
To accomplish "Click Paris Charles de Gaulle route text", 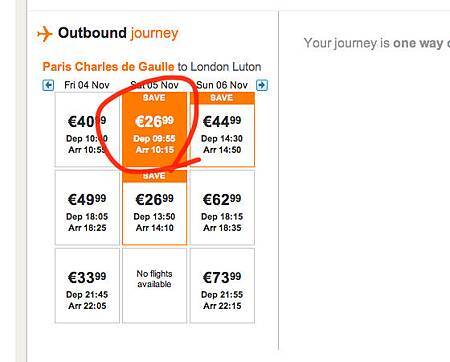I will click(x=108, y=67).
